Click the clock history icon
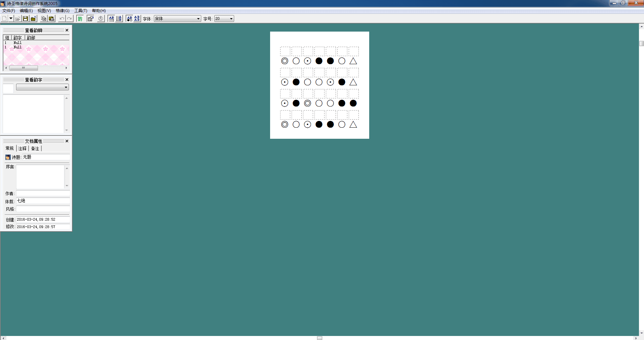The height and width of the screenshot is (340, 644). 101,18
